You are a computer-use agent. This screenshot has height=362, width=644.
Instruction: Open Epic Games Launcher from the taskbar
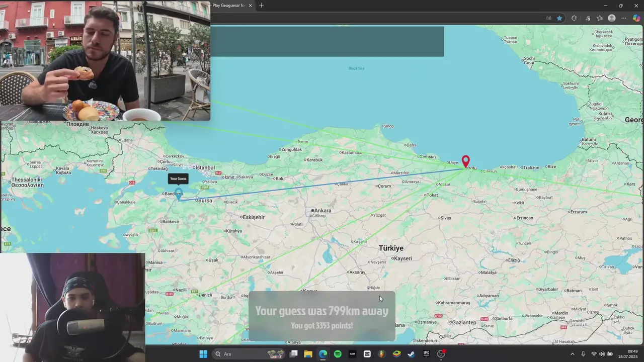(x=426, y=354)
